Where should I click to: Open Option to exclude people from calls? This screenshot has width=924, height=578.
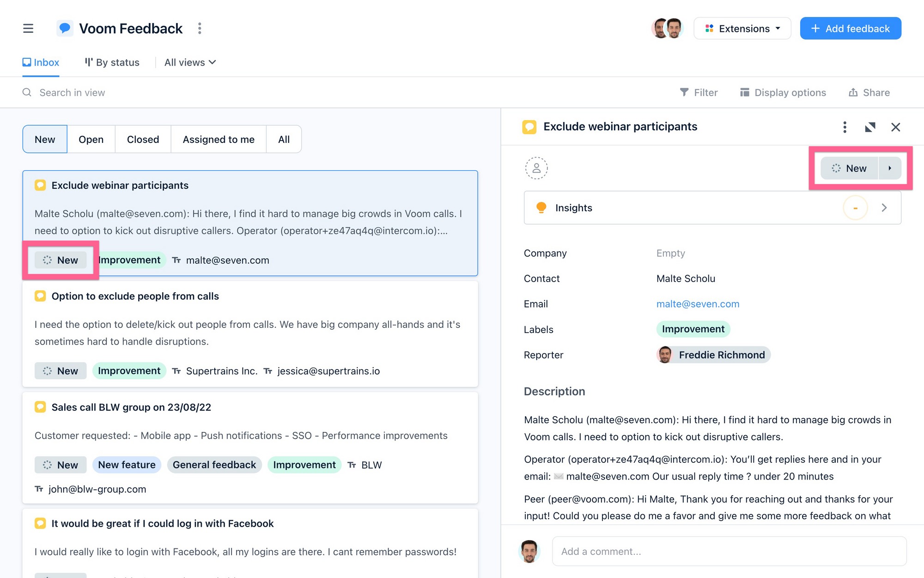click(x=135, y=296)
